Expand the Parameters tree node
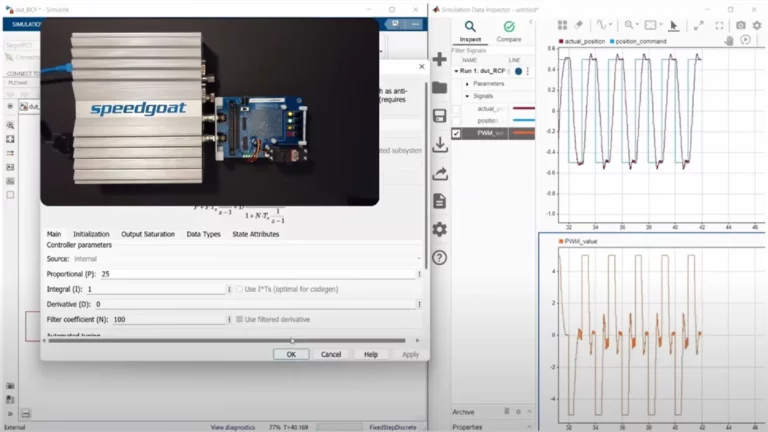Image resolution: width=768 pixels, height=432 pixels. [x=467, y=84]
